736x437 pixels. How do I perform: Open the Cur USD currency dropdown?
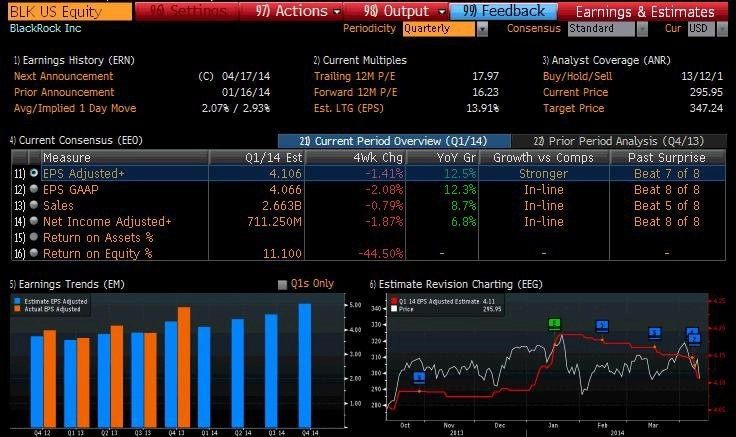(x=722, y=29)
